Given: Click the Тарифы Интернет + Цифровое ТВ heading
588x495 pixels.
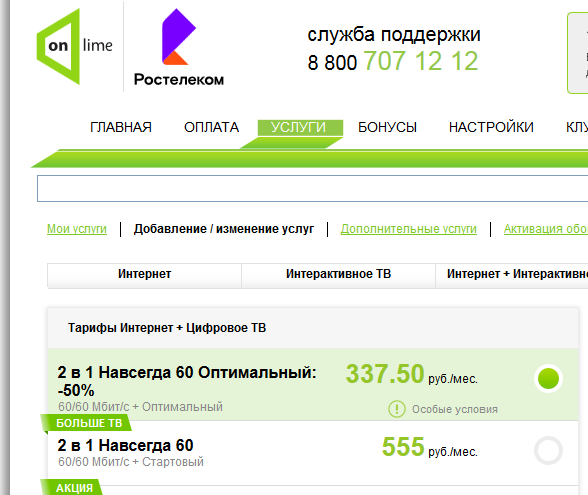Looking at the screenshot, I should pyautogui.click(x=167, y=328).
